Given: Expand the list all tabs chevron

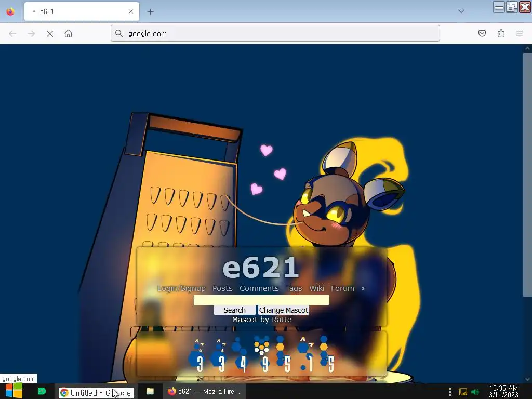Looking at the screenshot, I should point(461,11).
